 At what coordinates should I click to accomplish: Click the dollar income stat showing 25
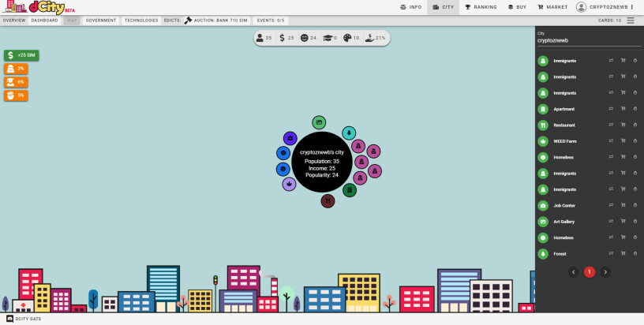[286, 38]
